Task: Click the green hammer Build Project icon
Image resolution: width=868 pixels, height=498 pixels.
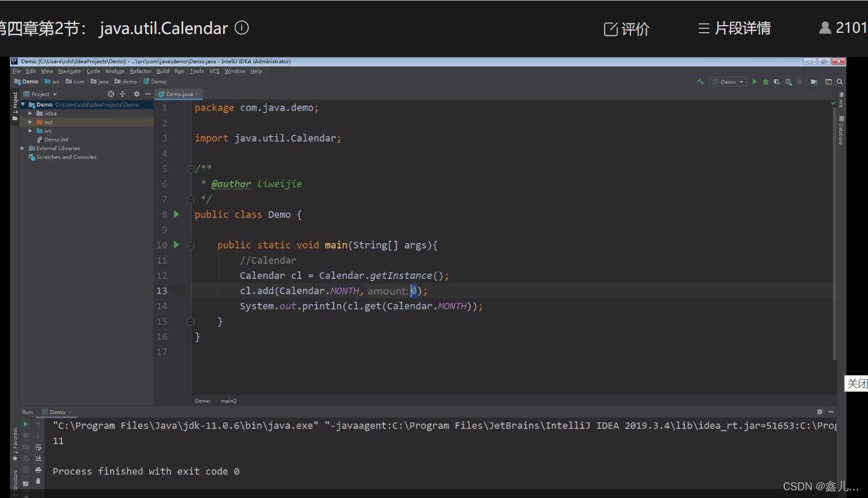Action: point(701,81)
